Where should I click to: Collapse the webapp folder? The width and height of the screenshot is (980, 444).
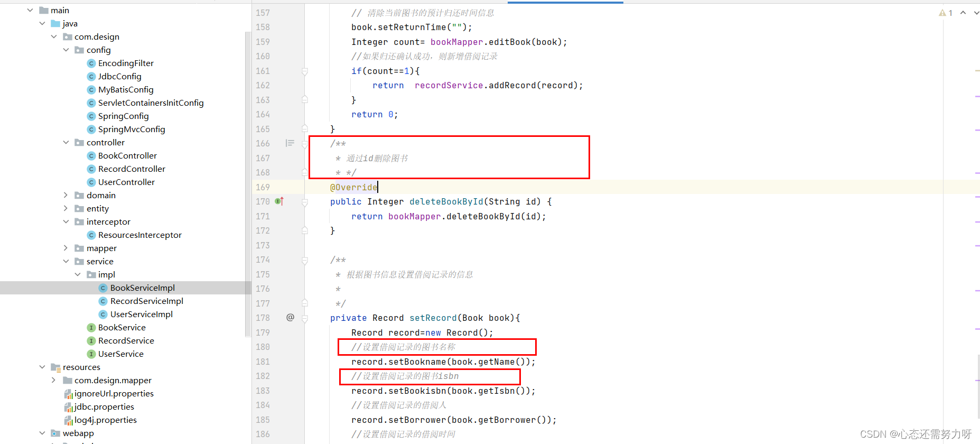pyautogui.click(x=42, y=433)
